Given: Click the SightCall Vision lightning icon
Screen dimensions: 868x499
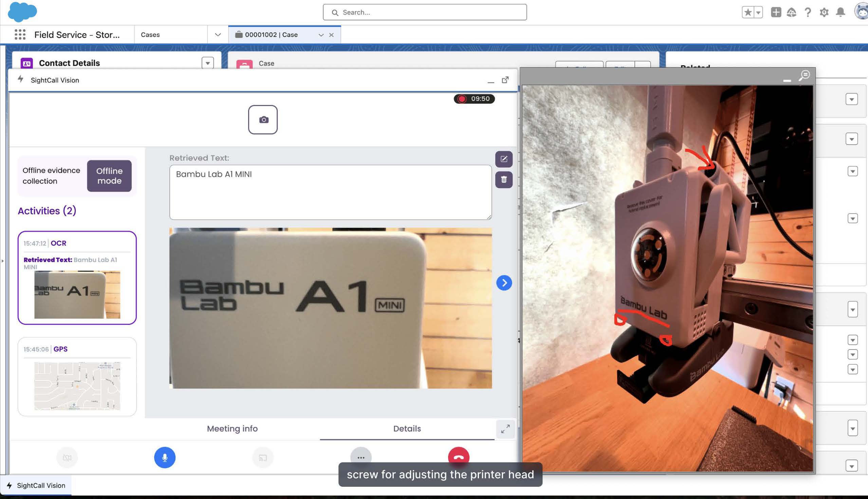Looking at the screenshot, I should (x=21, y=79).
